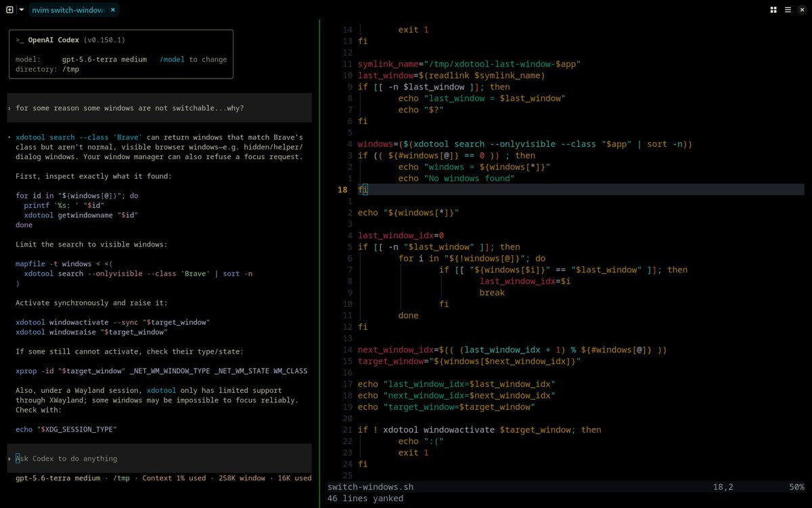
Task: Click the echo ":(" line
Action: pos(421,442)
